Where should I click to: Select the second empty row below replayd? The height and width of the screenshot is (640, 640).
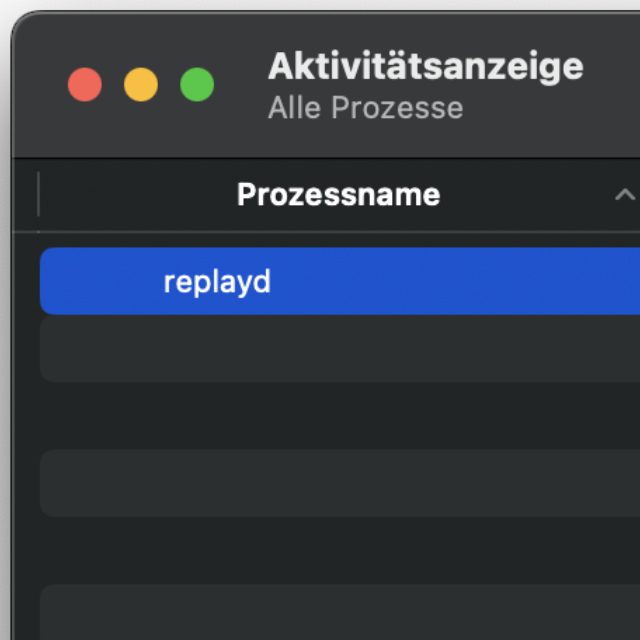point(340,416)
